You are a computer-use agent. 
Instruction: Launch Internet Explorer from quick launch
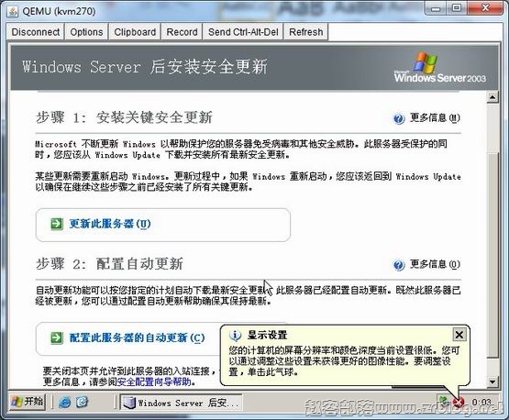pos(65,403)
